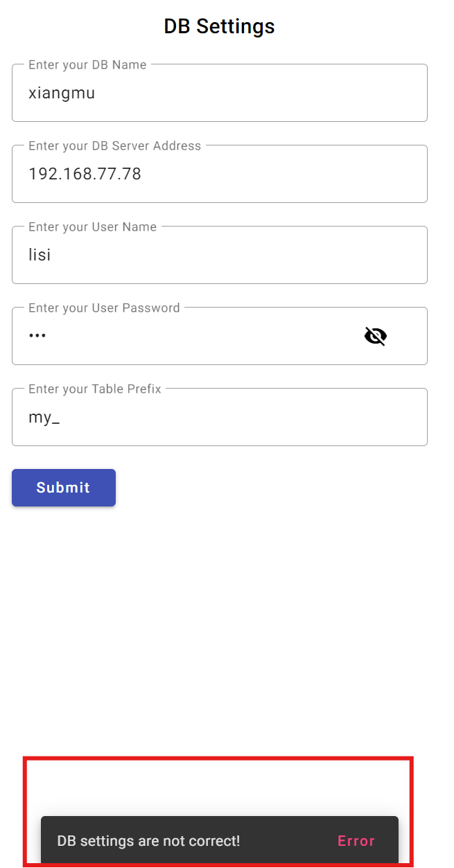Click the 'lisi' username text
This screenshot has width=454, height=868.
click(x=40, y=255)
